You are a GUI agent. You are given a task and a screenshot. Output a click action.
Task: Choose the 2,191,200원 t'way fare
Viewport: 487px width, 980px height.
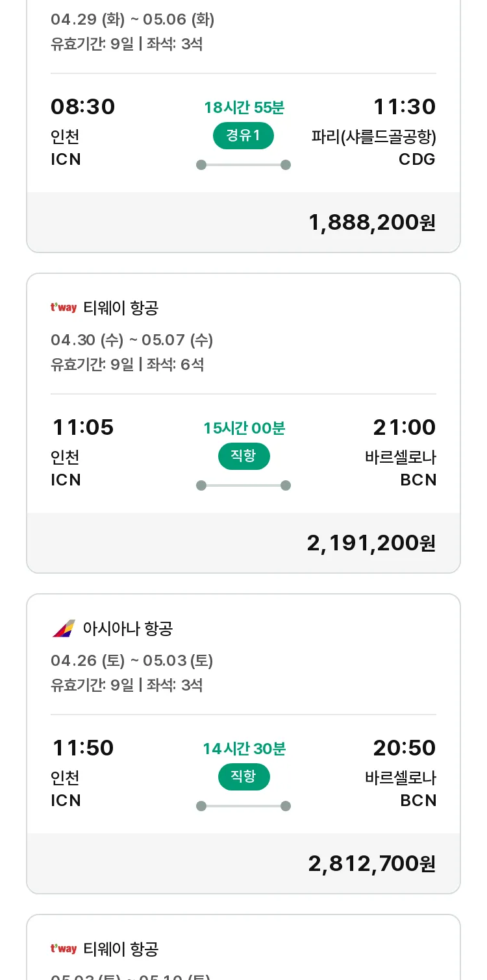tap(371, 543)
